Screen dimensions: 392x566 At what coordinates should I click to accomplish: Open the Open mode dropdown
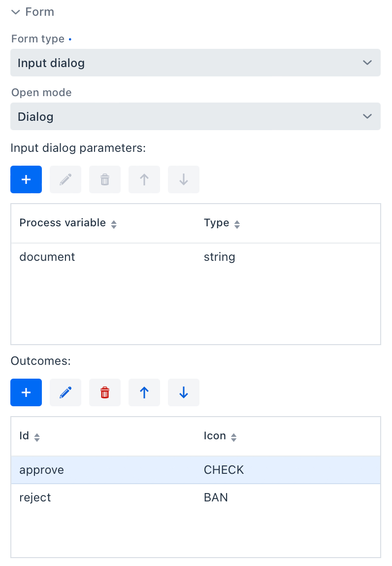(x=195, y=116)
